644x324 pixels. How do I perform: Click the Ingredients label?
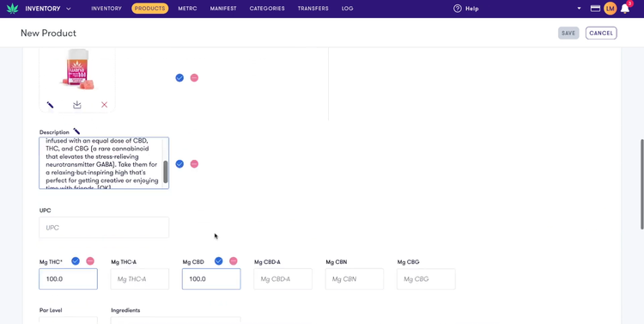[x=125, y=310]
